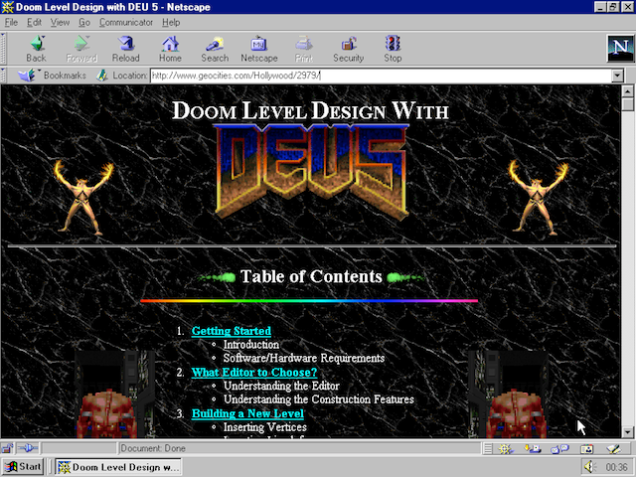Click the navigation toolbar collapse grip

coord(3,49)
